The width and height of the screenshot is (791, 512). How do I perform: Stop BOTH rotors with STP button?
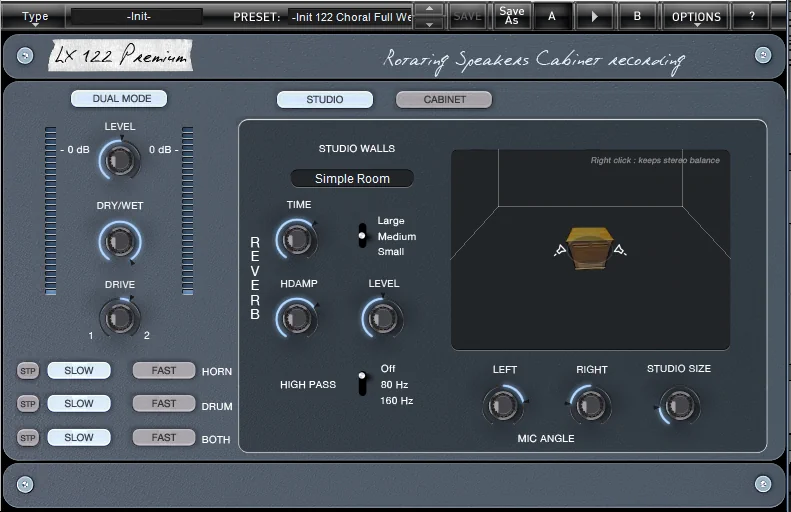(28, 437)
